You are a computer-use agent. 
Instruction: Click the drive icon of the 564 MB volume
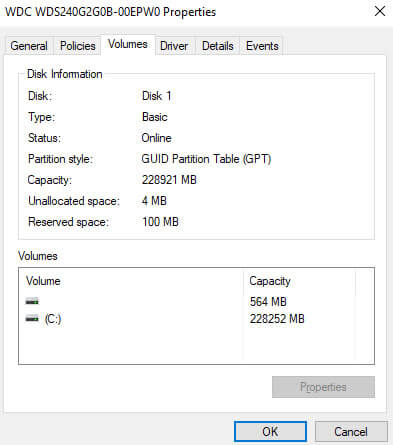(x=32, y=301)
